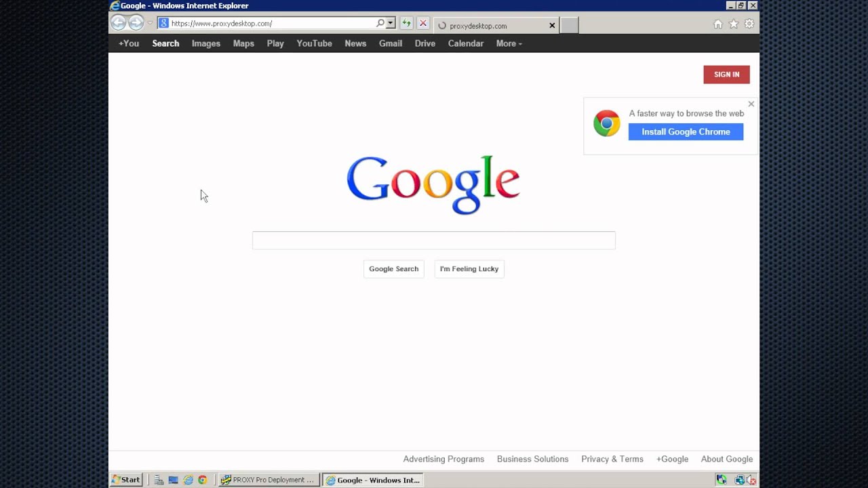Open Drive in the Google bar
Image resolution: width=868 pixels, height=488 pixels.
coord(425,43)
